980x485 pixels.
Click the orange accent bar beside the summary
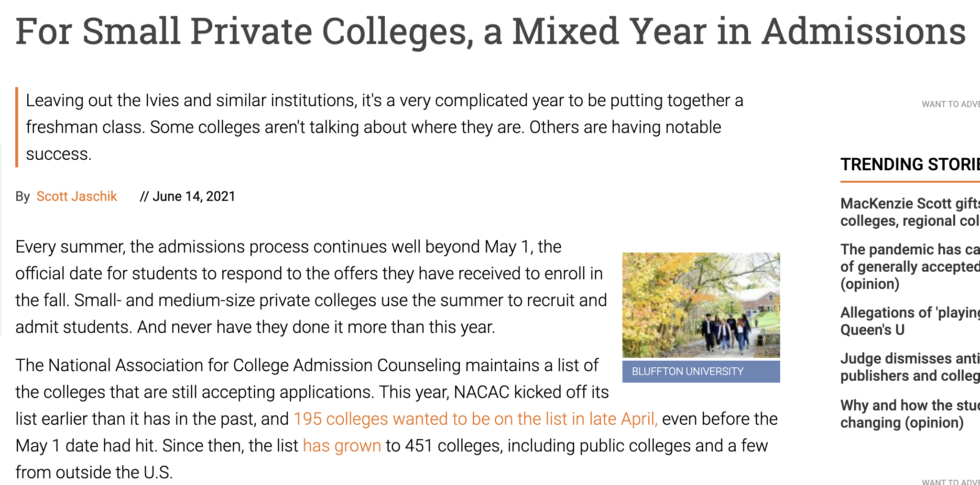point(17,127)
